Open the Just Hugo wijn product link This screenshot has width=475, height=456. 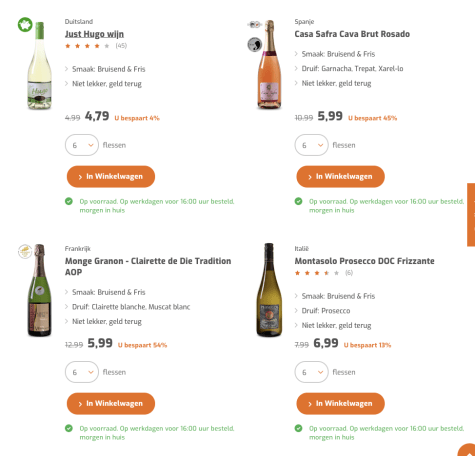coord(94,34)
